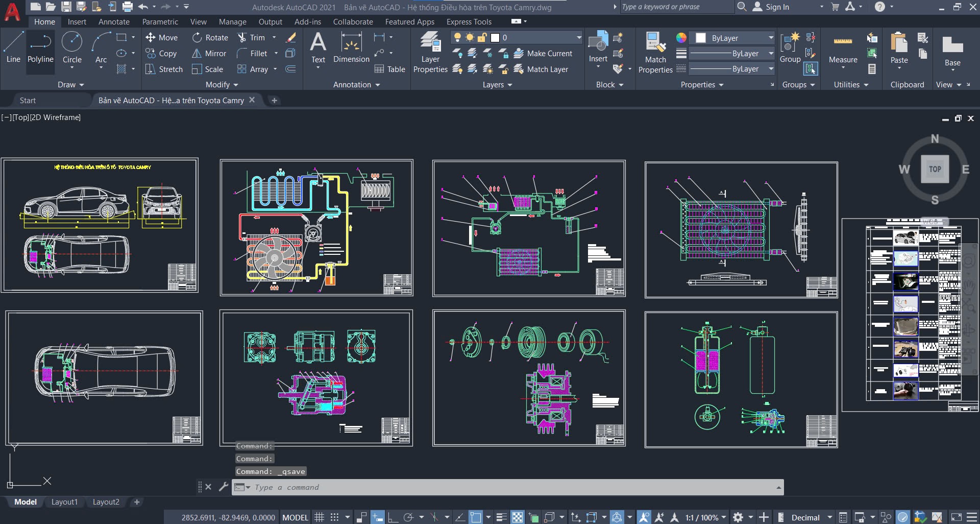Click Match Properties tool
This screenshot has width=980, height=524.
tap(655, 52)
